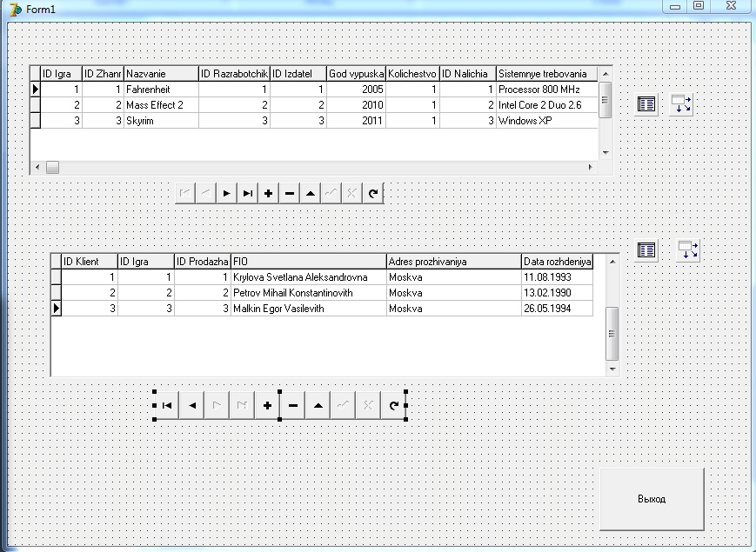This screenshot has width=756, height=552.
Task: Click the FIO column header
Action: click(x=309, y=262)
